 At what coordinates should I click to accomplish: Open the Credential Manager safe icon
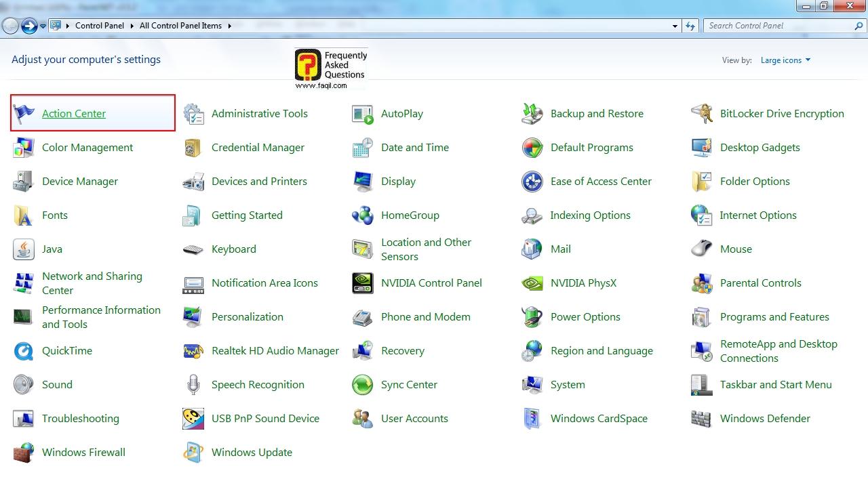pyautogui.click(x=193, y=148)
